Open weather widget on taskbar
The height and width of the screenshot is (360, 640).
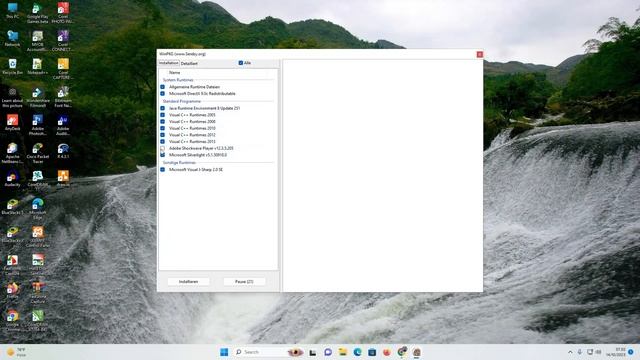16,352
